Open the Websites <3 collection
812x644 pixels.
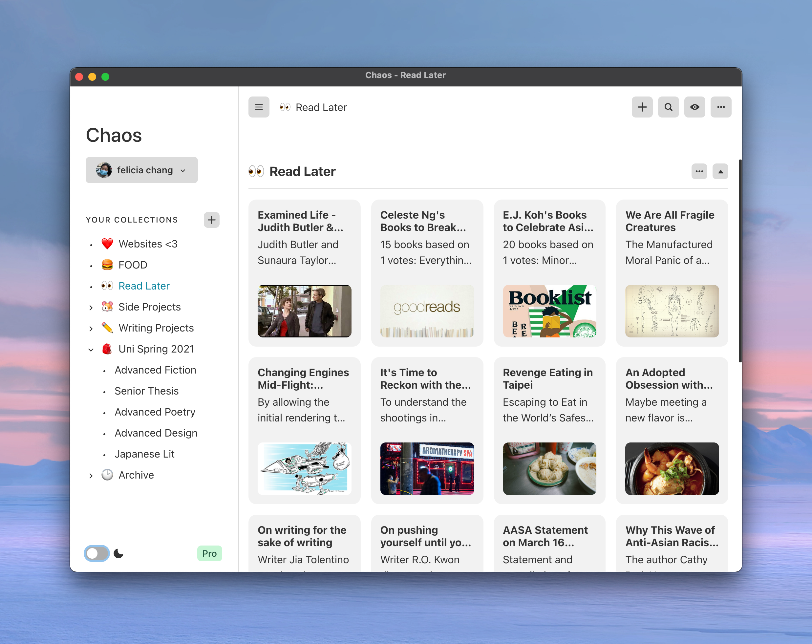click(148, 244)
